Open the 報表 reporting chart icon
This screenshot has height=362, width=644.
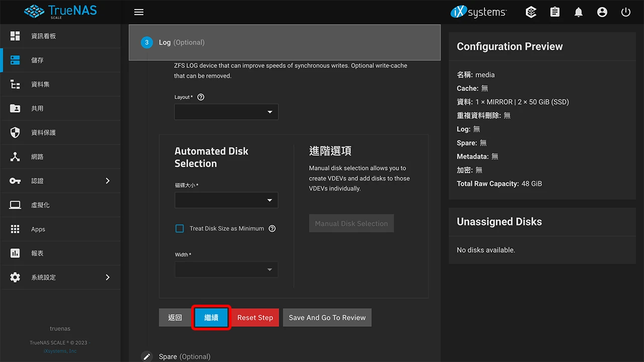point(15,253)
